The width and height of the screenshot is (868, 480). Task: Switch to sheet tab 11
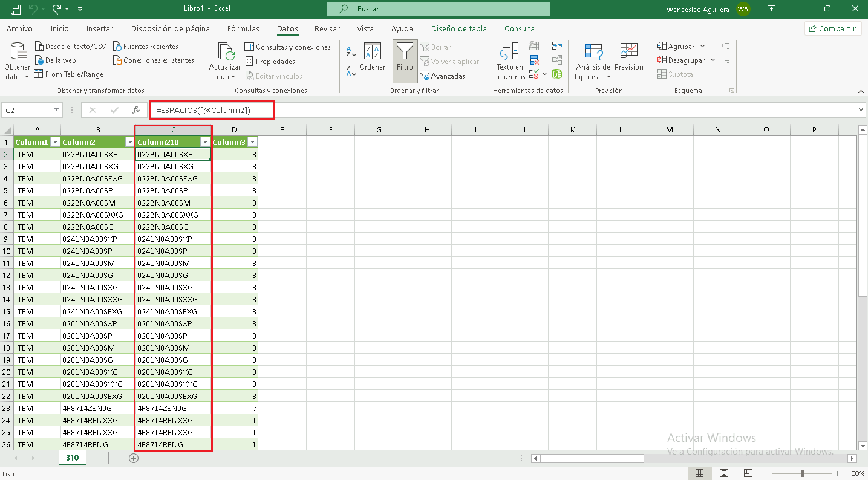(97, 458)
